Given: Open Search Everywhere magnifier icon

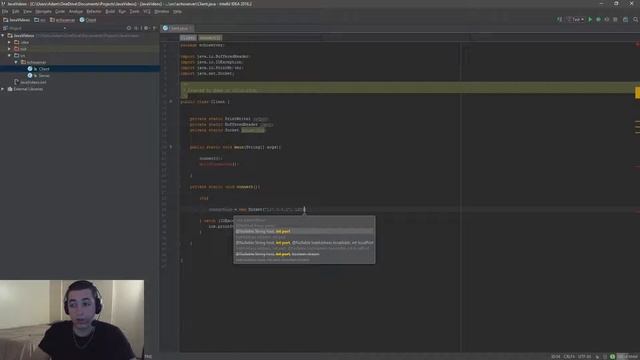Looking at the screenshot, I should 636,19.
